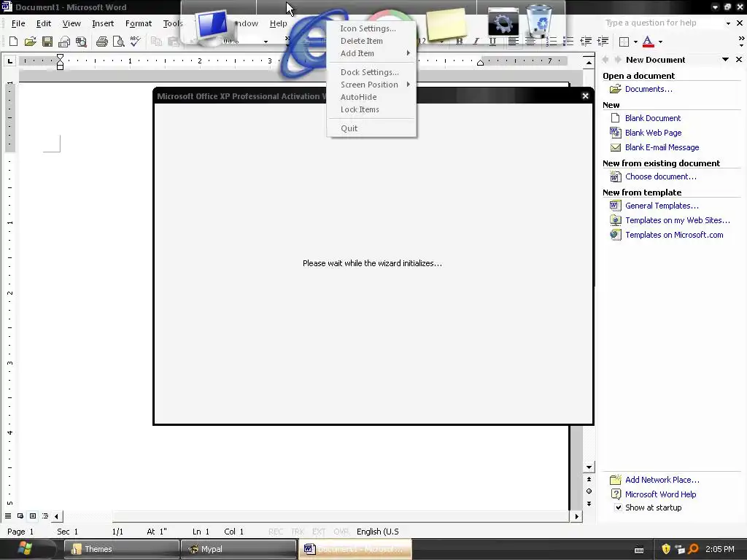Toggle TRK track changes indicator

click(x=298, y=532)
